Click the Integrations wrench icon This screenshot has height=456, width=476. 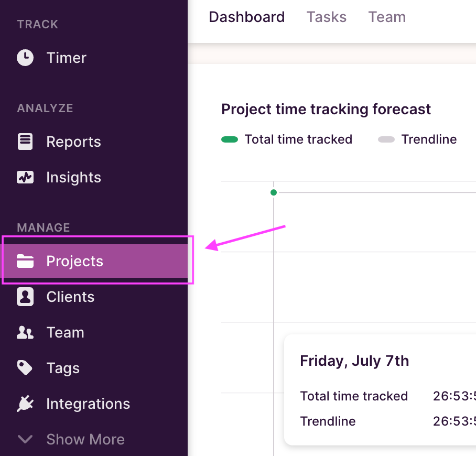[x=25, y=404]
